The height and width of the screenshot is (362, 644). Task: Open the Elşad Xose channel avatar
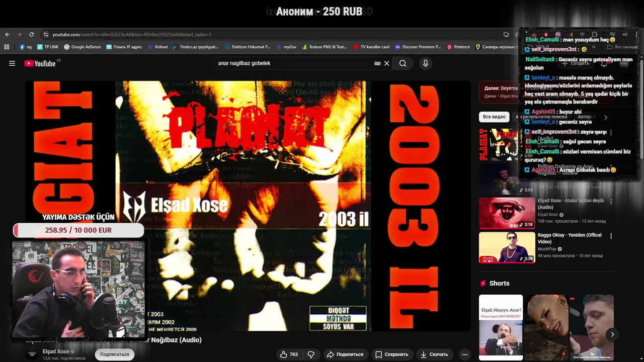click(32, 354)
